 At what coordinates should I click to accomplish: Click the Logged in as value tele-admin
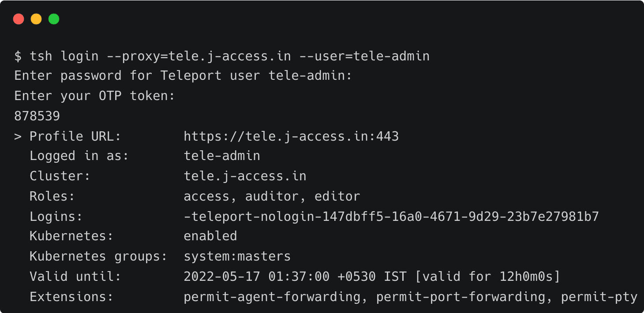(222, 156)
